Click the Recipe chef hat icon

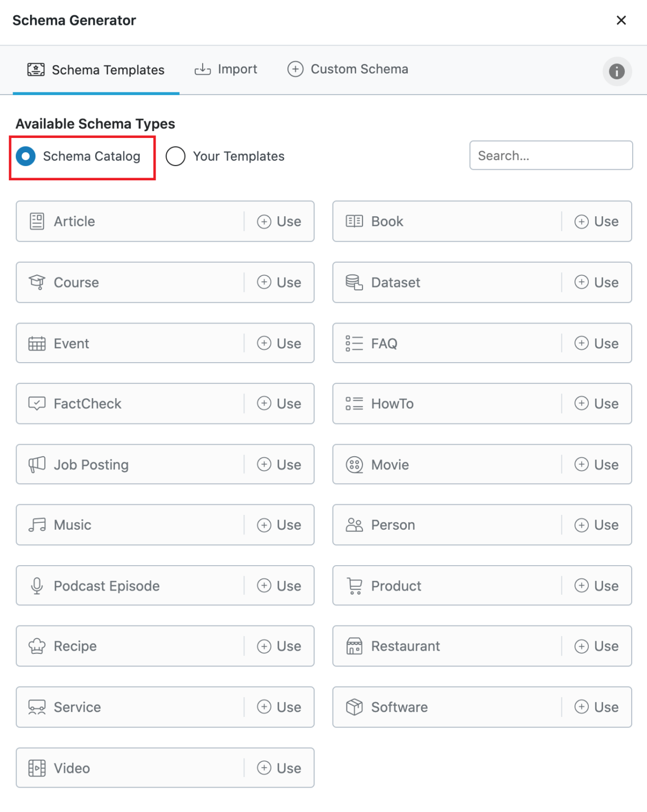click(x=37, y=646)
